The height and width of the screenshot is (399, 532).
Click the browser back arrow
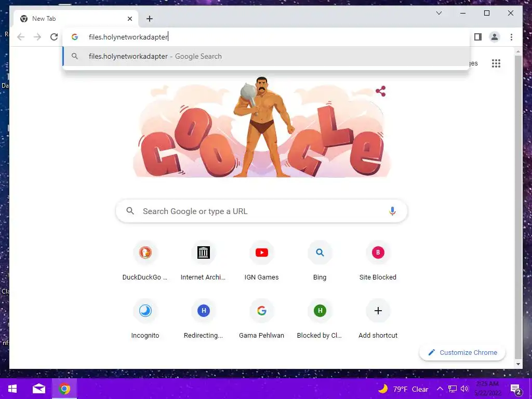coord(21,37)
